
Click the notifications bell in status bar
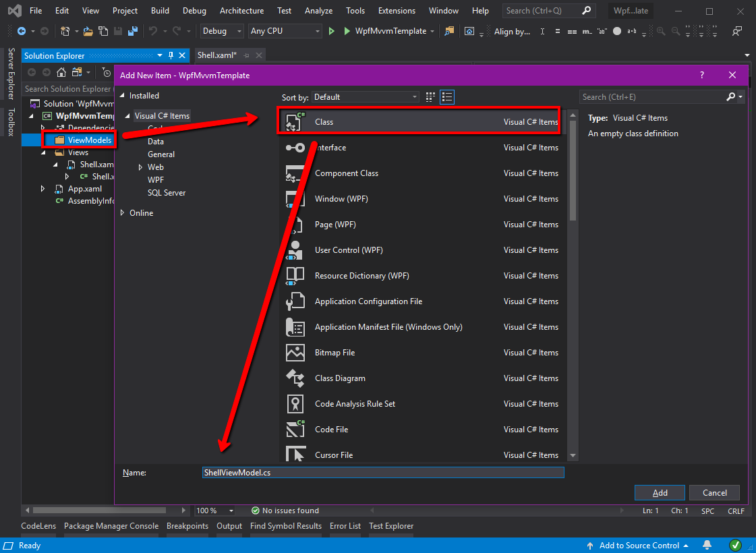coord(707,546)
